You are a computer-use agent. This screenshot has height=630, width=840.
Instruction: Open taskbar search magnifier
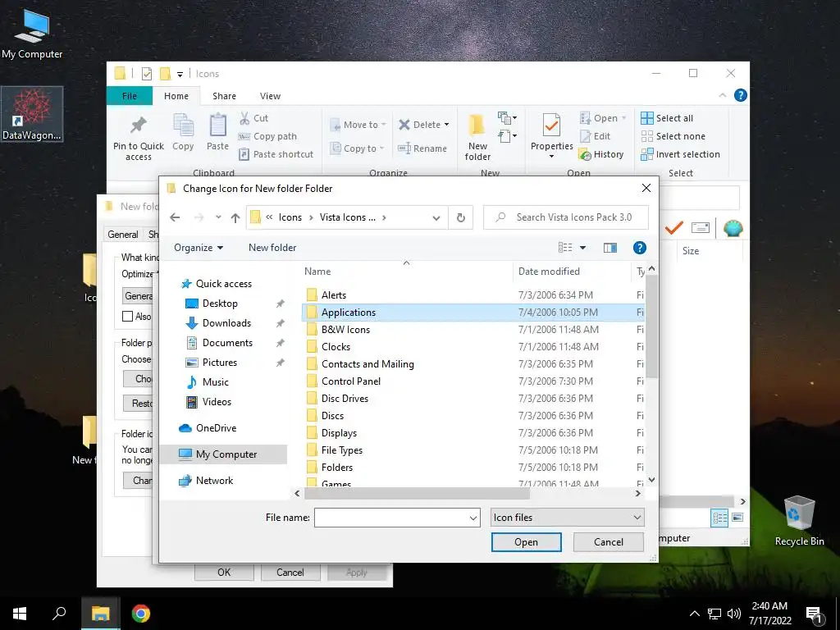point(59,614)
